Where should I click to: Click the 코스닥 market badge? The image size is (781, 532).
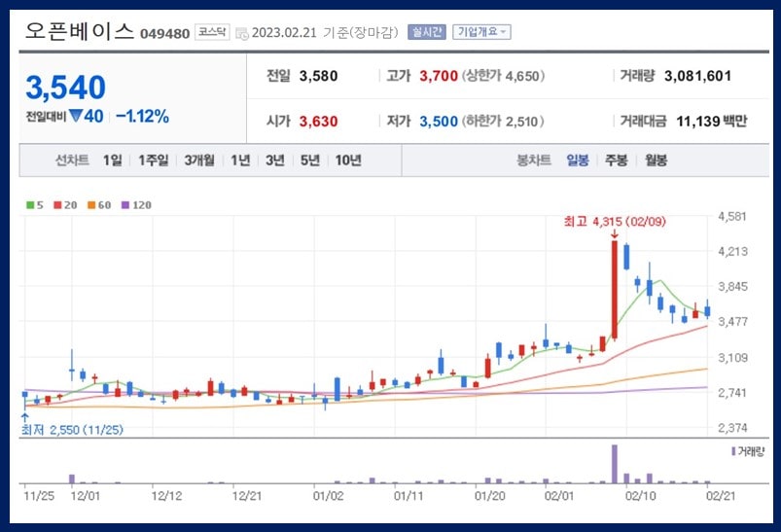[212, 32]
